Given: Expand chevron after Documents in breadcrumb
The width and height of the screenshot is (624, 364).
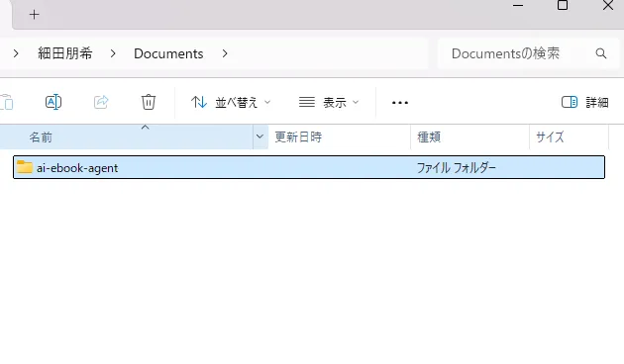Looking at the screenshot, I should pos(225,53).
